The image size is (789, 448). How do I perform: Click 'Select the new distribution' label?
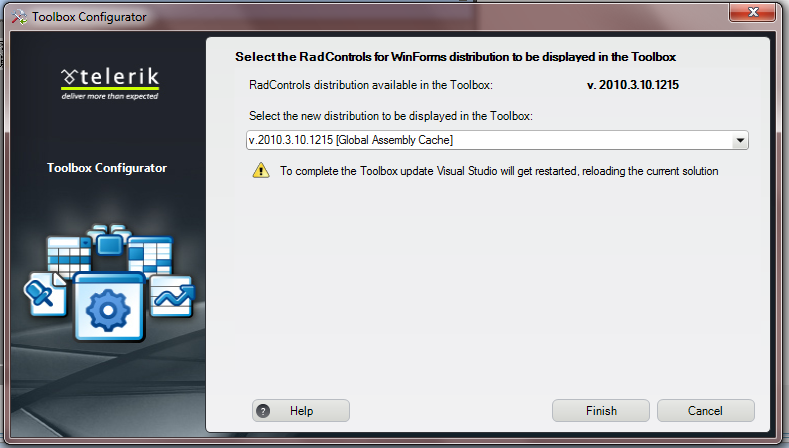click(390, 116)
